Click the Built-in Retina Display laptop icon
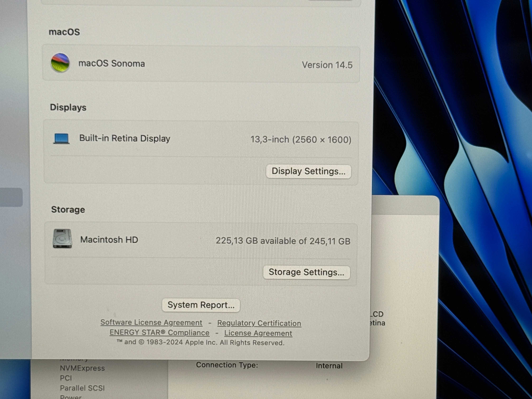The height and width of the screenshot is (399, 532). 62,139
